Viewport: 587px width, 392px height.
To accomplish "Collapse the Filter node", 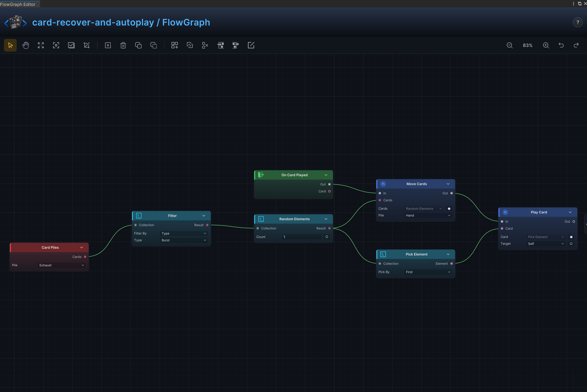I will (204, 216).
